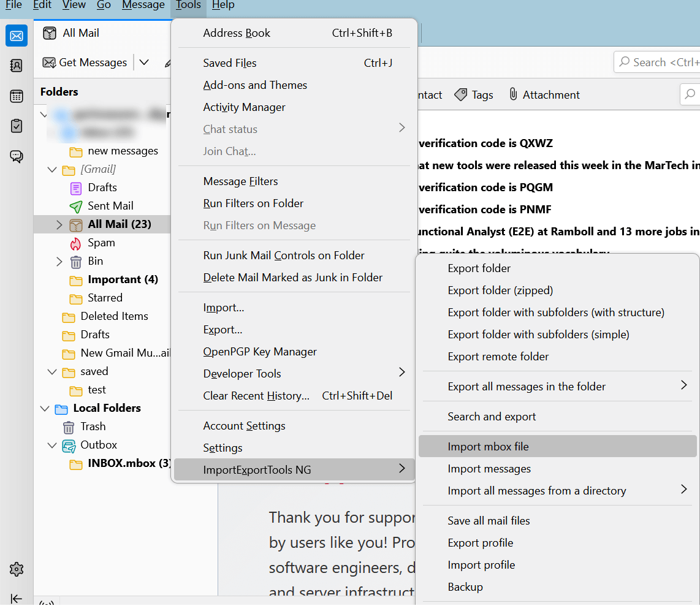This screenshot has height=614, width=700.
Task: Click the Trash icon under Local Folders
Action: [x=68, y=428]
